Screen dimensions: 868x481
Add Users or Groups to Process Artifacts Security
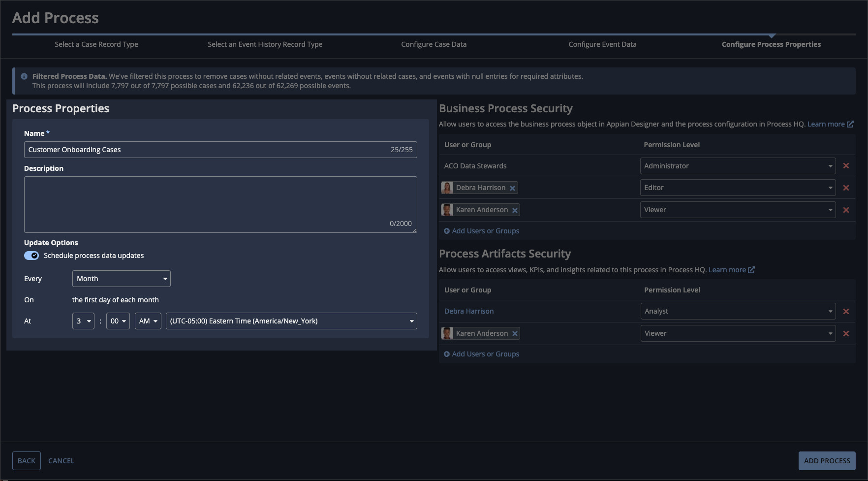coord(482,354)
